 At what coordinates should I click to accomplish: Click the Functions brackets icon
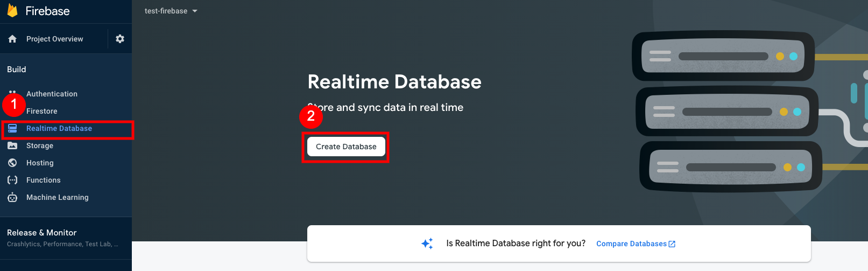(12, 180)
